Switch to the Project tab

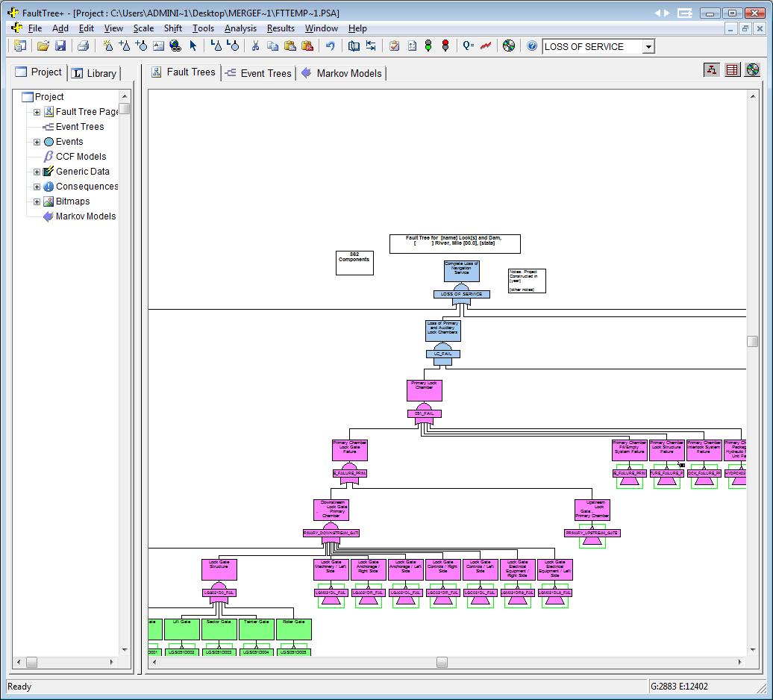(x=39, y=72)
